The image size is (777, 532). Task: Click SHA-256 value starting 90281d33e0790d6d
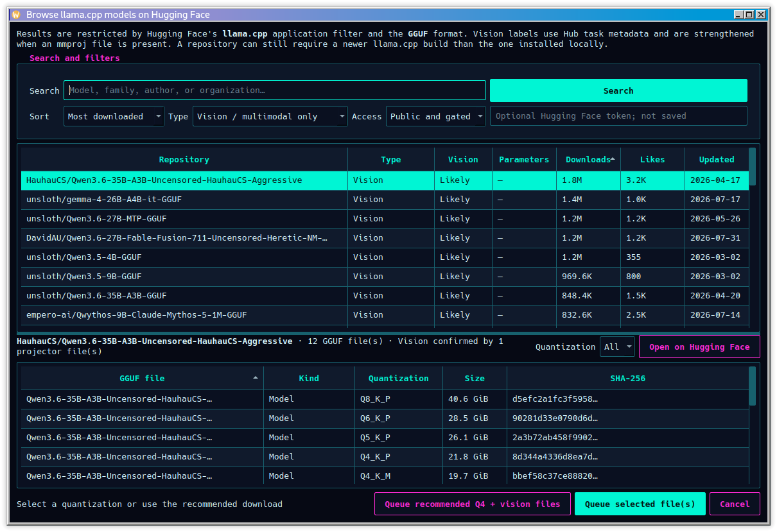click(x=627, y=418)
